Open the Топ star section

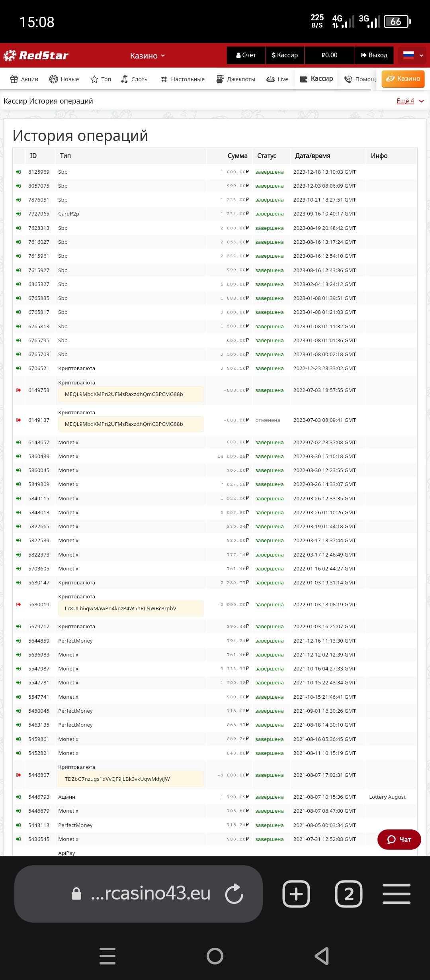[x=101, y=79]
